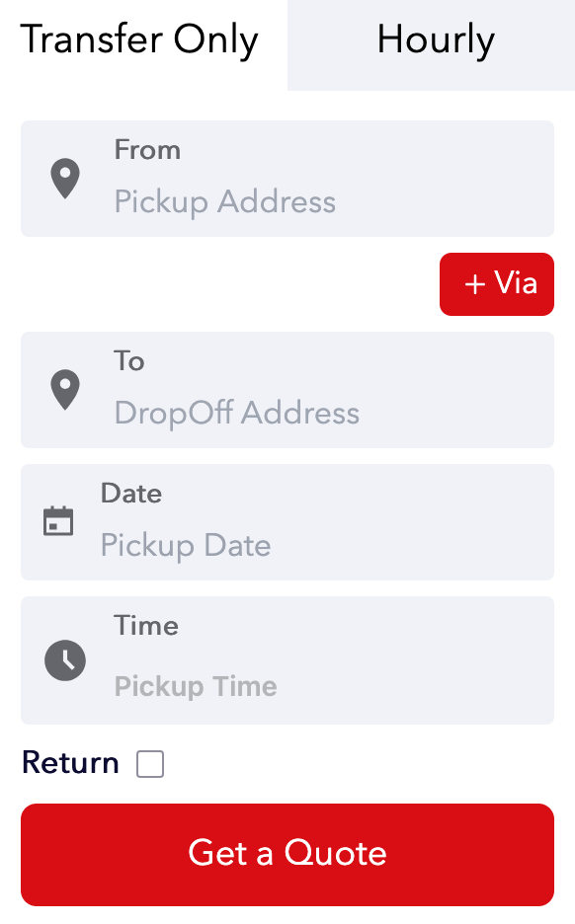Click the From address box background

coord(287,179)
